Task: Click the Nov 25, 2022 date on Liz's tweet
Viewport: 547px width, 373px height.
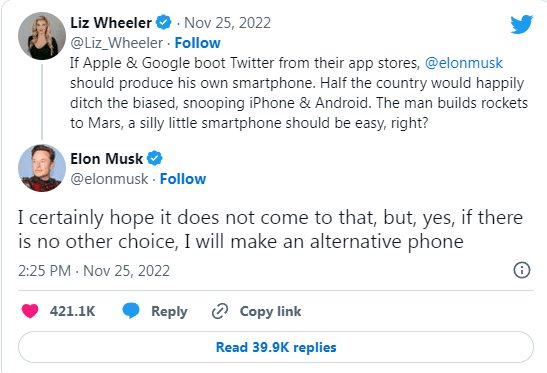Action: coord(227,23)
